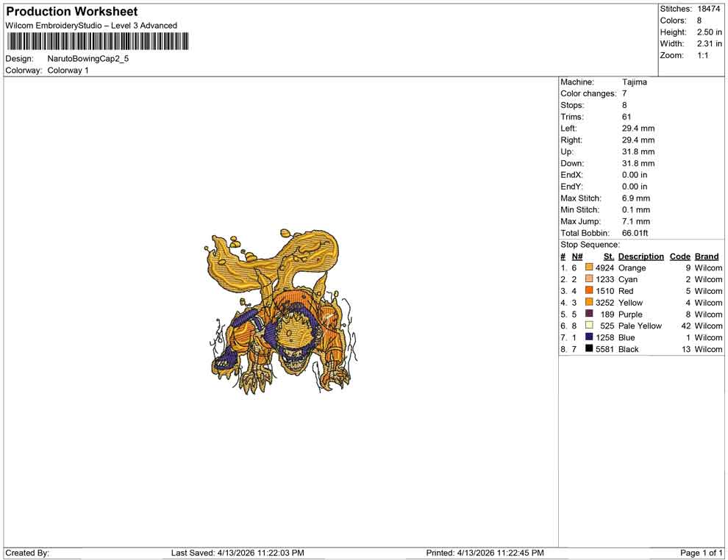Click the Total Bobbin value 66.01ft
Viewport: 728px width, 560px height.
tap(635, 233)
